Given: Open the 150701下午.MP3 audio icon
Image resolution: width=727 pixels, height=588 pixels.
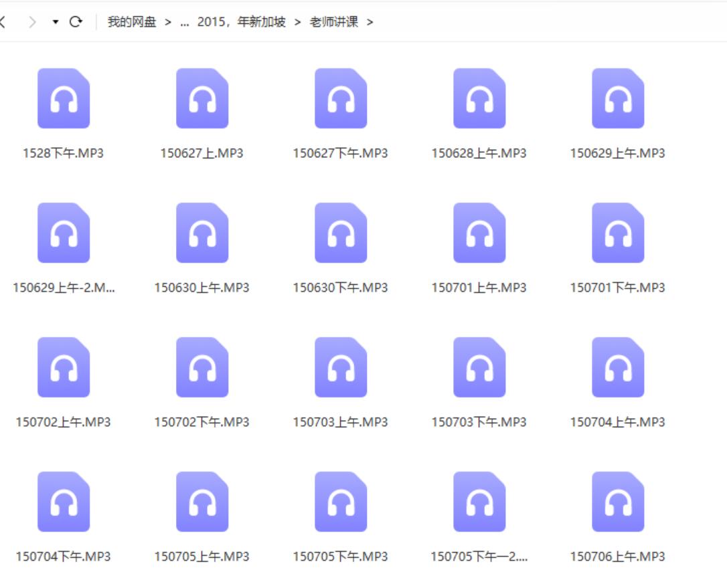Looking at the screenshot, I should 618,233.
